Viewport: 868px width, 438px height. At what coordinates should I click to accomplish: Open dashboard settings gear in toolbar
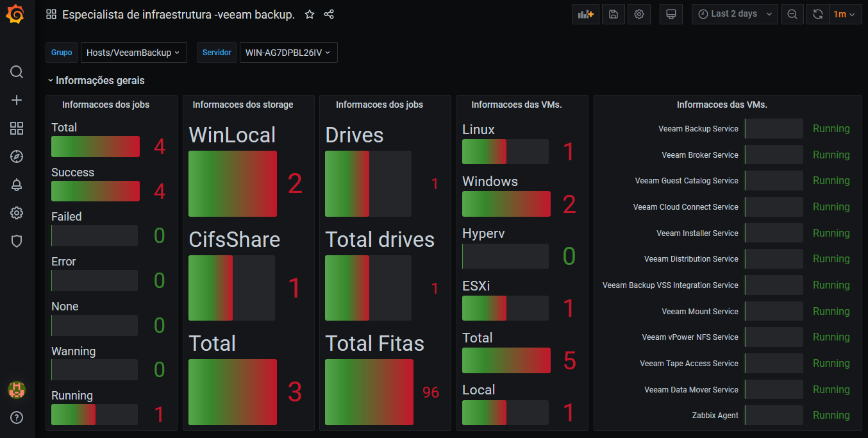tap(639, 14)
